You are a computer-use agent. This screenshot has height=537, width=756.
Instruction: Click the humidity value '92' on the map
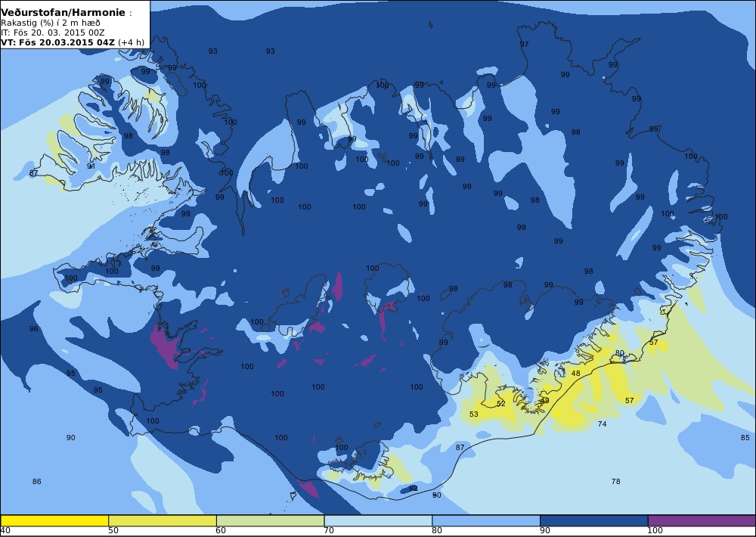coord(414,489)
